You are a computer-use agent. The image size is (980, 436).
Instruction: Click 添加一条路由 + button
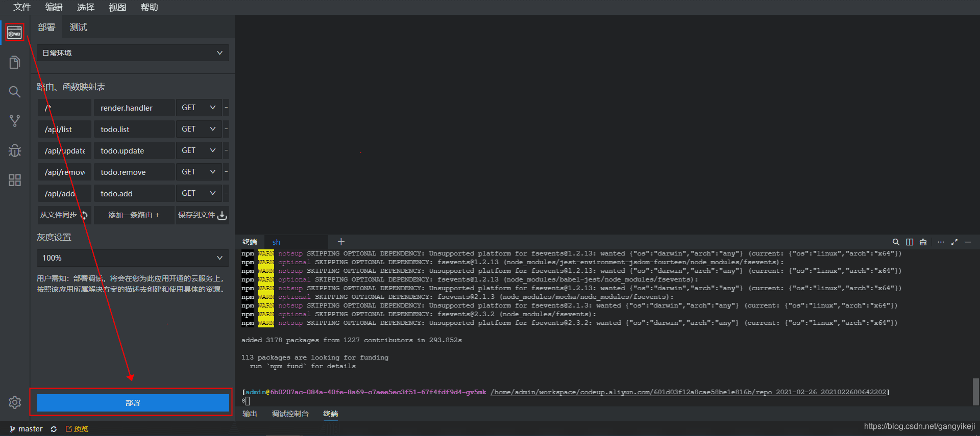tap(134, 215)
